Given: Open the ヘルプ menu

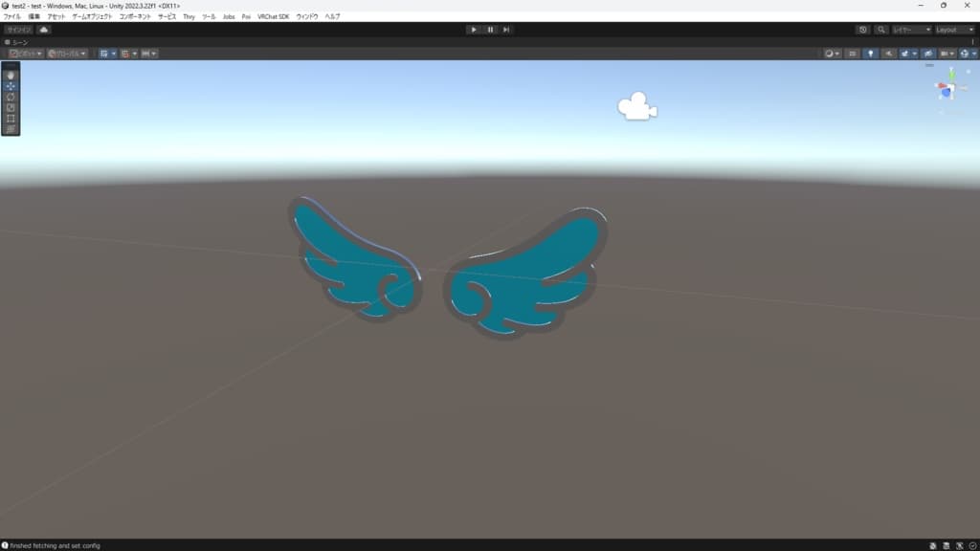Looking at the screenshot, I should [x=332, y=17].
